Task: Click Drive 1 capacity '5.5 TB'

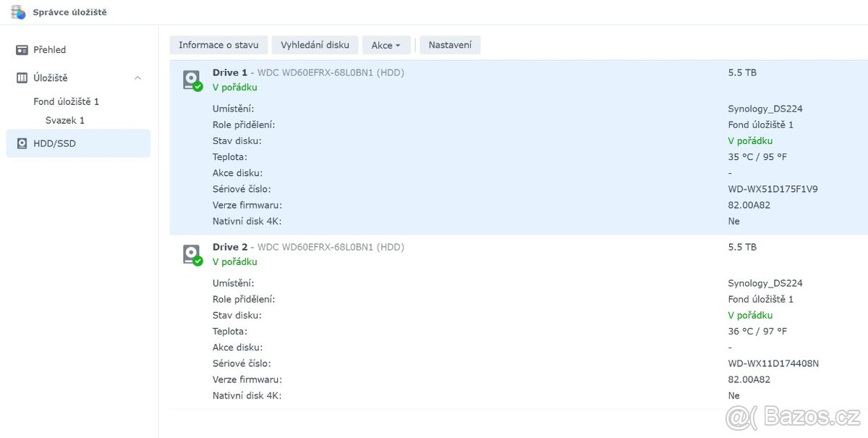Action: 742,72
